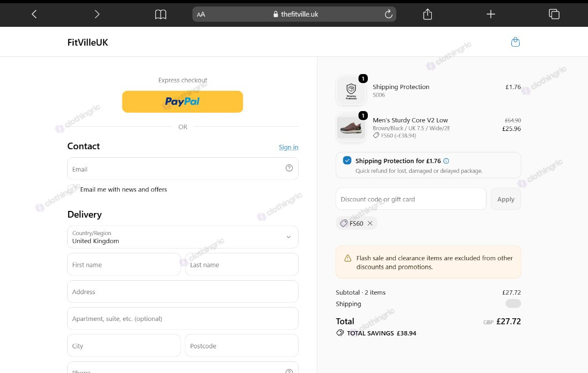Open Safari bookmarks book icon
Screen dimensions: 588x373
[x=161, y=14]
